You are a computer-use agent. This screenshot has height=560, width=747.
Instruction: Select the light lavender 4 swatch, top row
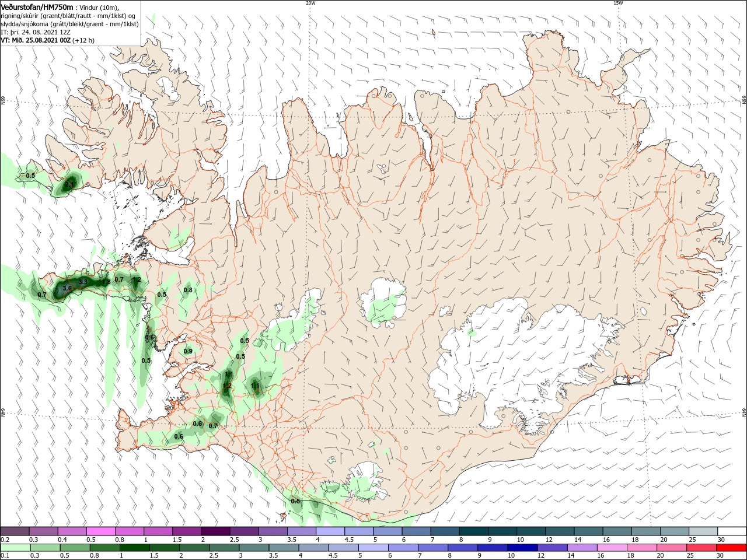[330, 531]
